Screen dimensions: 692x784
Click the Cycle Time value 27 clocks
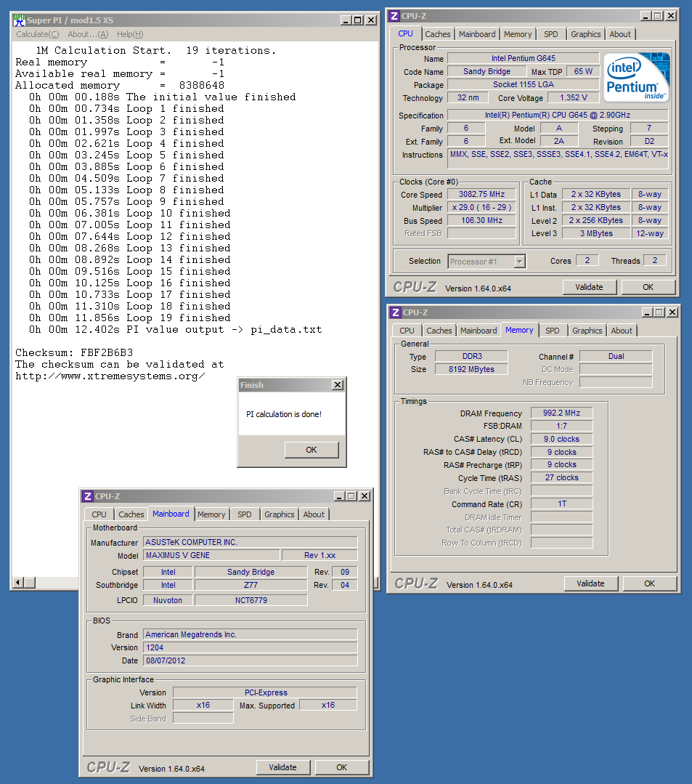(x=561, y=478)
